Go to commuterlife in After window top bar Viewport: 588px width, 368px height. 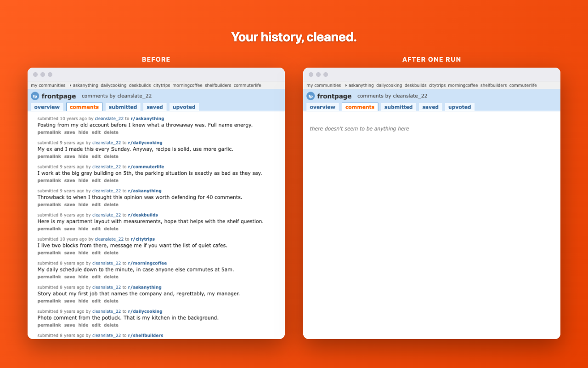coord(523,86)
